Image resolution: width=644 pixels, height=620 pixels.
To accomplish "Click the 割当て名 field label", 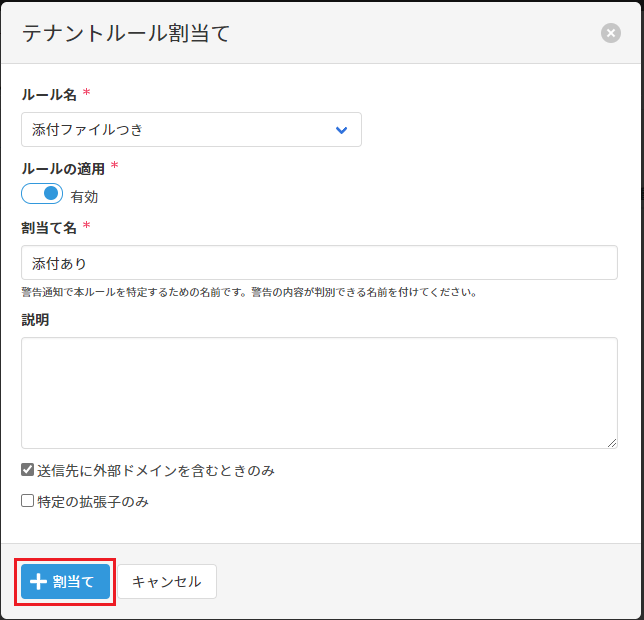I will (x=49, y=227).
